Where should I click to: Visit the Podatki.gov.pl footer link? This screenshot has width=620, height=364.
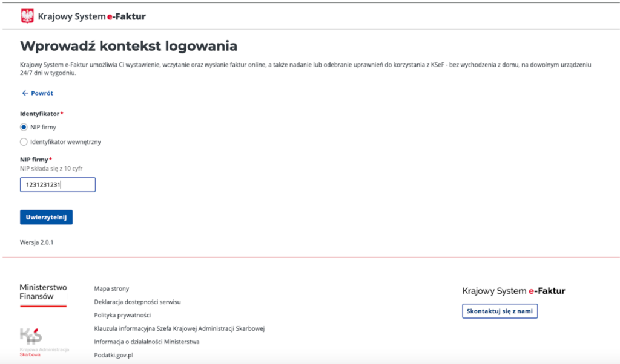(x=113, y=355)
